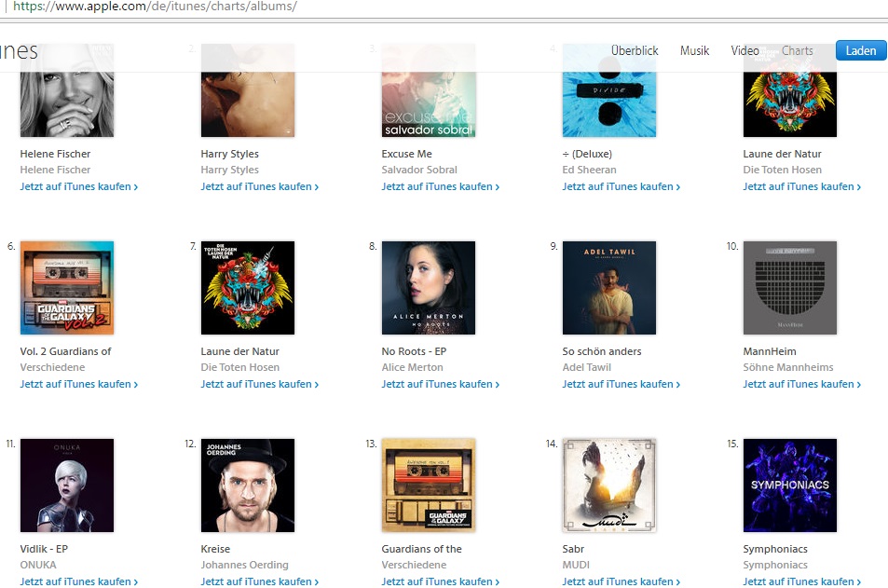The image size is (888, 588).
Task: Open the Söhne Mannheims artist link
Action: pos(787,367)
